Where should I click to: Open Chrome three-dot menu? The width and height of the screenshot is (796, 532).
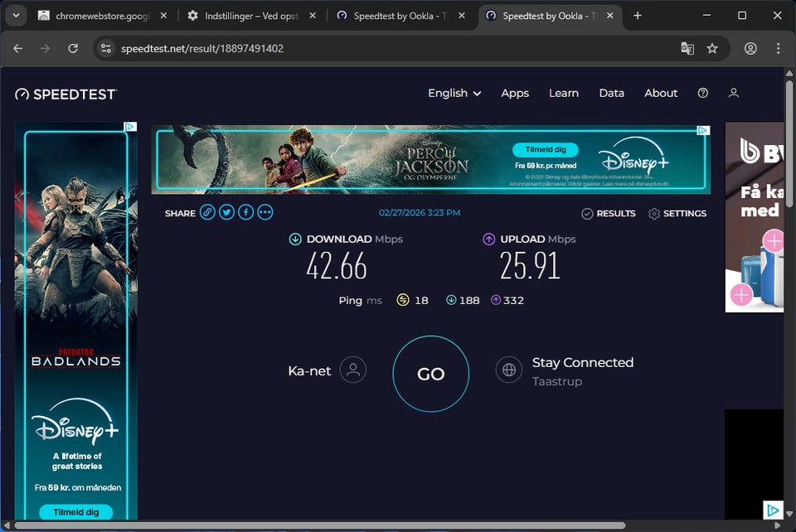coord(778,48)
